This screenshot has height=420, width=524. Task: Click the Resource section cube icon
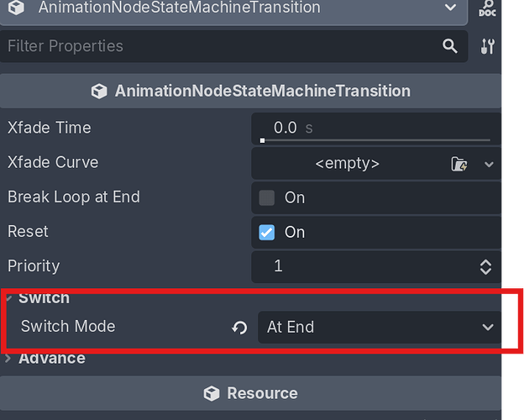212,394
